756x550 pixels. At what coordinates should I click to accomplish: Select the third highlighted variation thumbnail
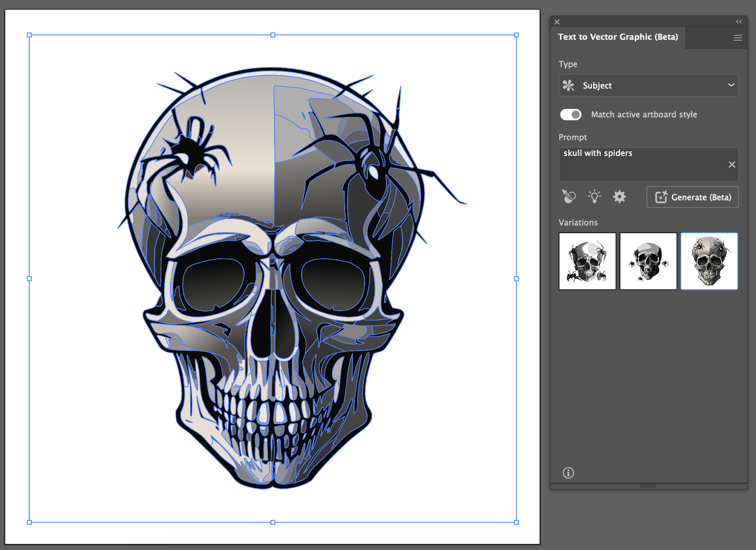(709, 261)
